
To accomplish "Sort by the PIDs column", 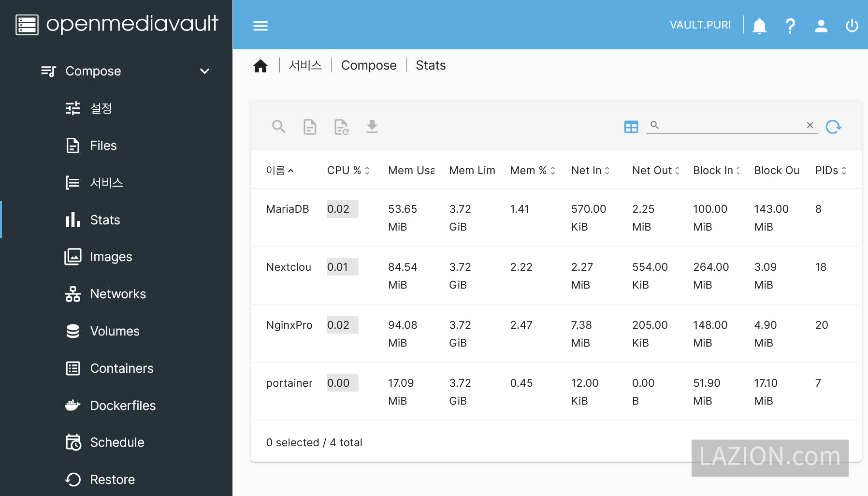I will pos(831,170).
